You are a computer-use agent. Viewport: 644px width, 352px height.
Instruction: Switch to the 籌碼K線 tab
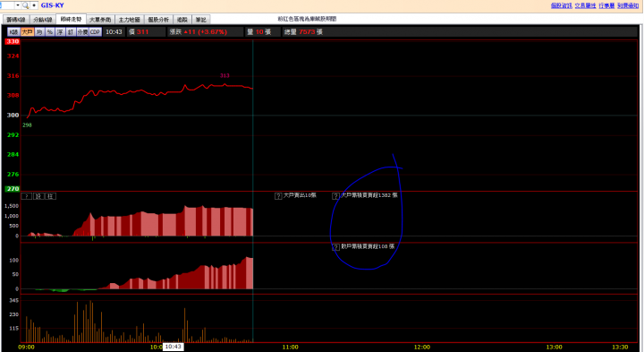[x=16, y=20]
